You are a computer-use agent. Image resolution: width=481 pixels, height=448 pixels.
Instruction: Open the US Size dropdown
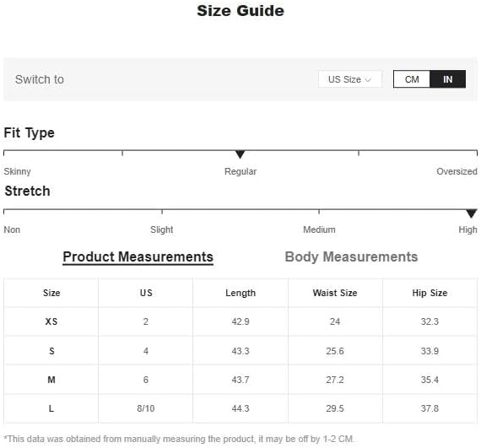pos(349,79)
